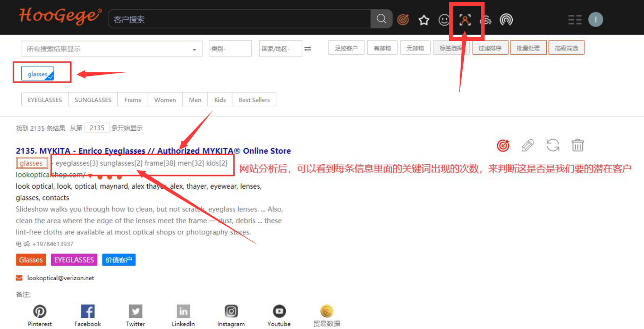Select the SUNGLASSES keyword tab
The image size is (644, 329).
point(93,100)
